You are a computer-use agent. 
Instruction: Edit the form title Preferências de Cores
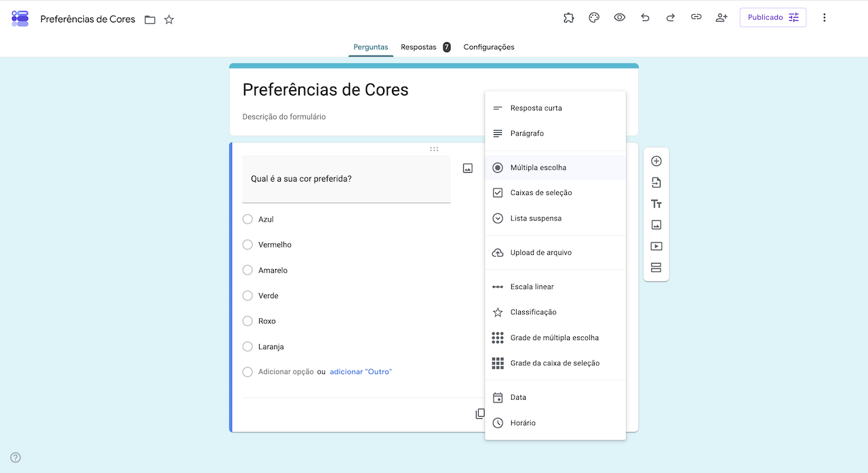(x=325, y=89)
